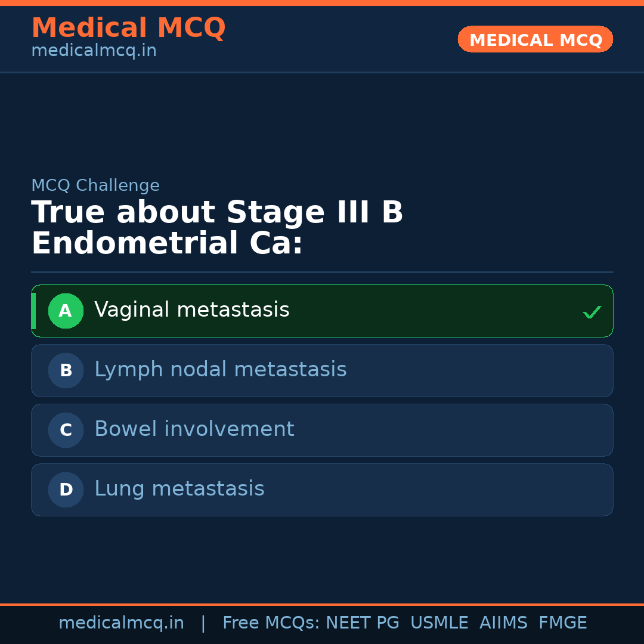644x644 pixels.
Task: Click the green checkmark on answer A
Action: click(x=592, y=311)
